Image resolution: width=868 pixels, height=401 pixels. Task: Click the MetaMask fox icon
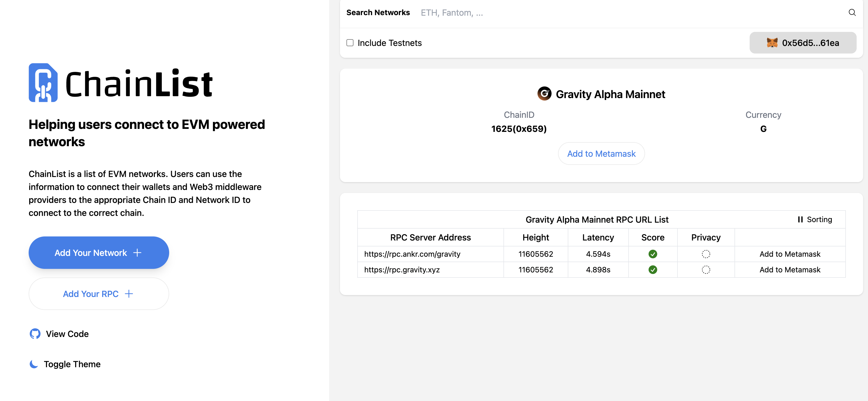point(772,43)
